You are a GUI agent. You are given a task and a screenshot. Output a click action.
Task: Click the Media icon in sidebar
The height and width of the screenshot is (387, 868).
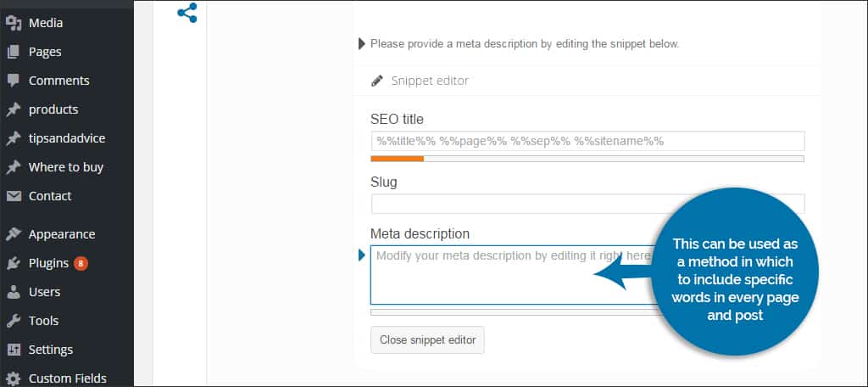tap(14, 23)
